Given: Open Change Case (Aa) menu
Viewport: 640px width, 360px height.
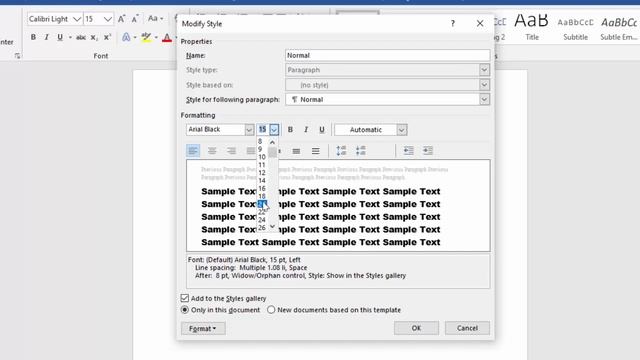Looking at the screenshot, I should click(x=155, y=19).
